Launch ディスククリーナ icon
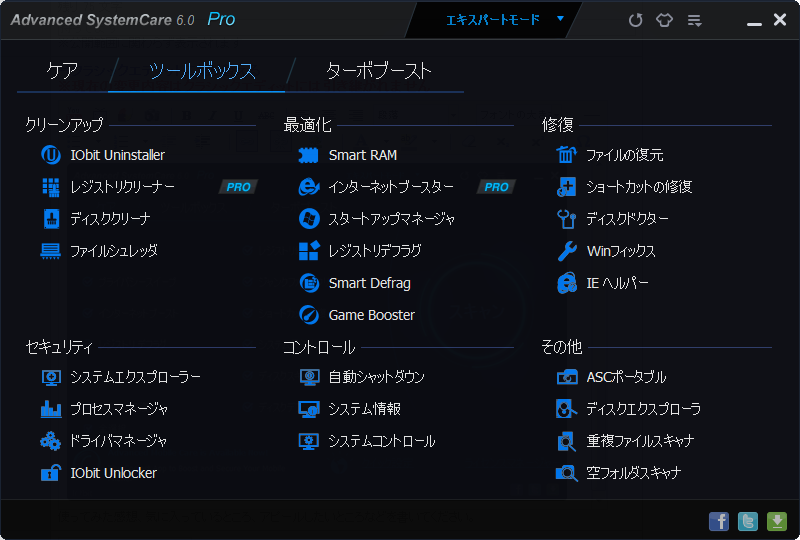The width and height of the screenshot is (800, 540). [51, 219]
